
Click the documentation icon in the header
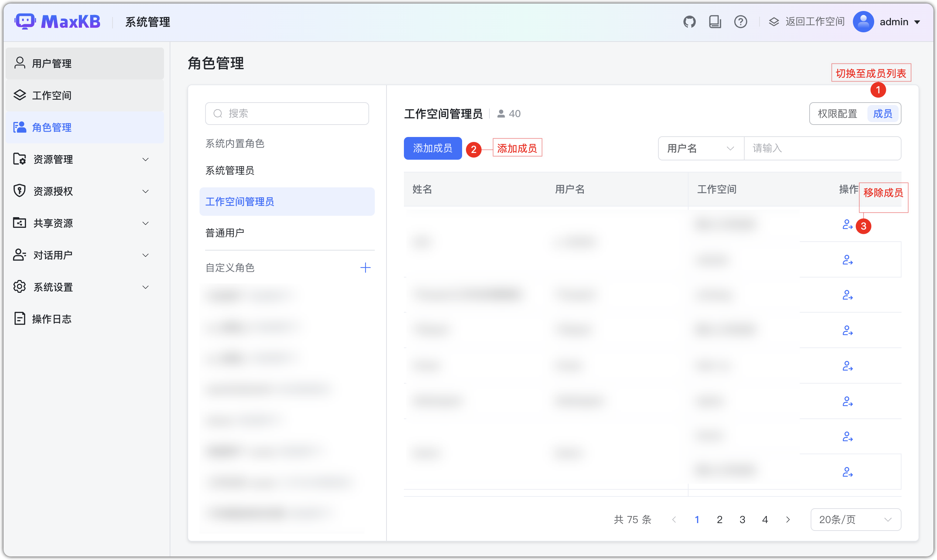tap(715, 22)
